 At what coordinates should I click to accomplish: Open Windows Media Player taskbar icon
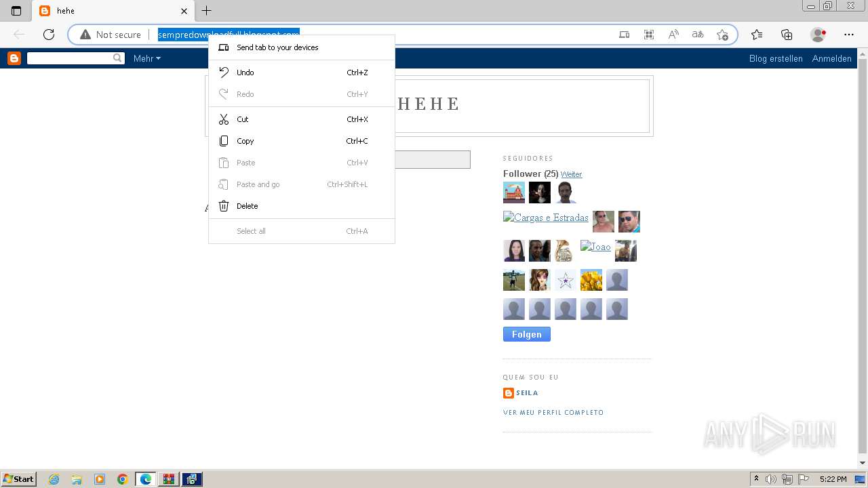(x=100, y=479)
